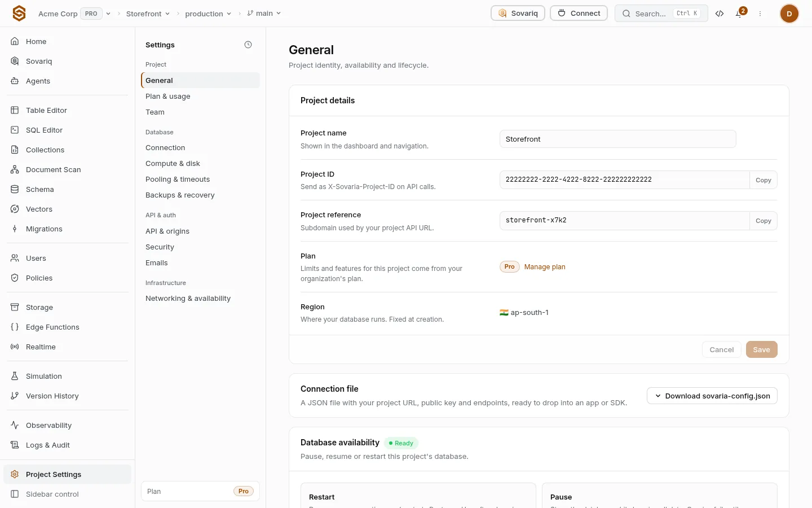Open Realtime section
This screenshot has width=812, height=508.
click(68, 347)
